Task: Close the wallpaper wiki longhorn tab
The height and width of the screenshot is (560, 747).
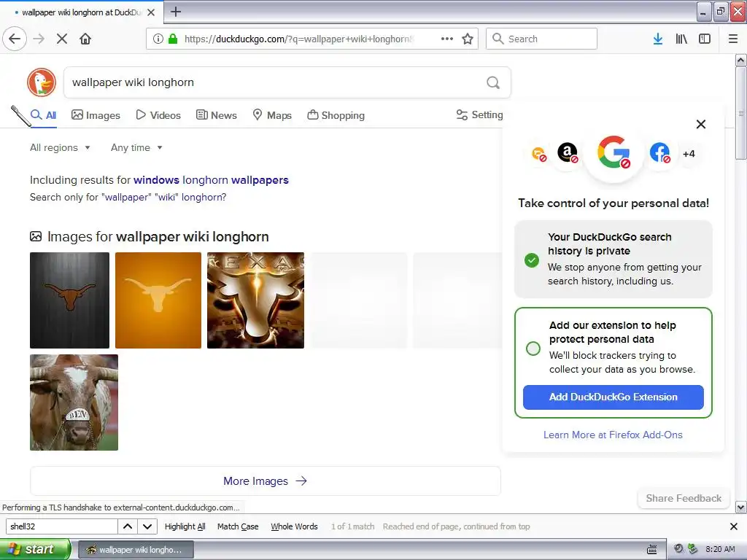Action: pos(151,12)
